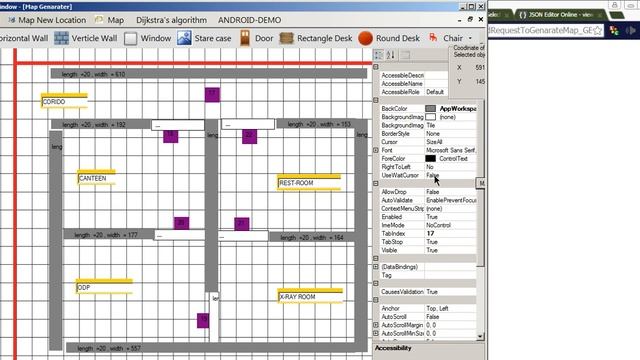The image size is (640, 360).
Task: Select the Round Desk tool icon
Action: point(365,38)
